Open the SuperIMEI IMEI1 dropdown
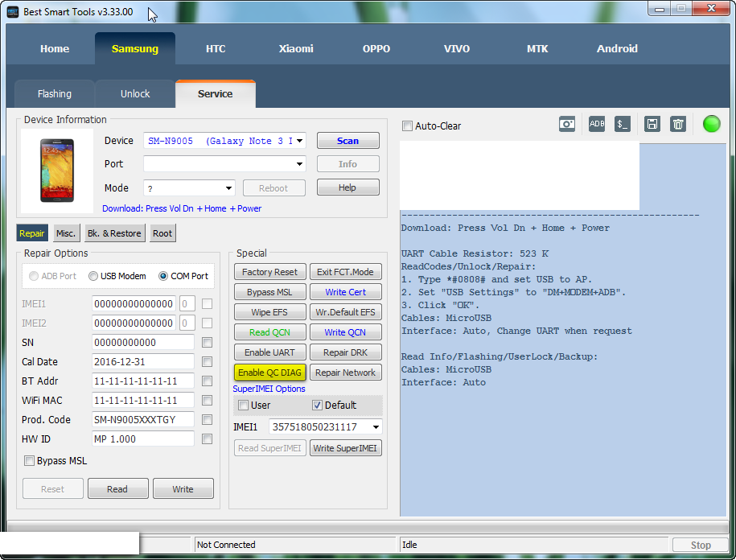Viewport: 736px width, 560px height. click(x=376, y=427)
